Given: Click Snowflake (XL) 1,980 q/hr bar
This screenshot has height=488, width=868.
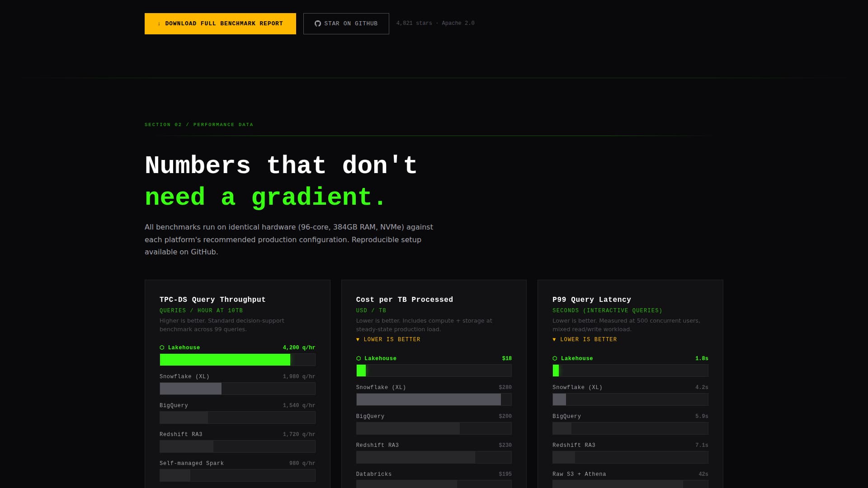Looking at the screenshot, I should click(x=191, y=389).
